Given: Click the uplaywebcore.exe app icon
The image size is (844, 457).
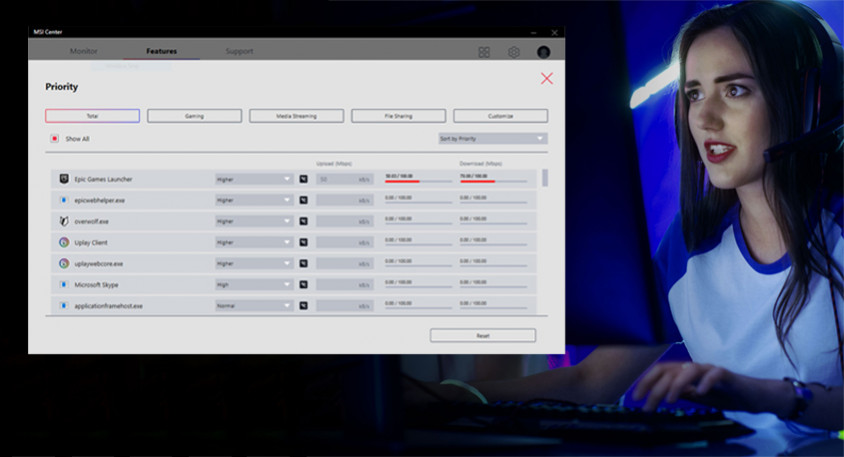Looking at the screenshot, I should (64, 263).
